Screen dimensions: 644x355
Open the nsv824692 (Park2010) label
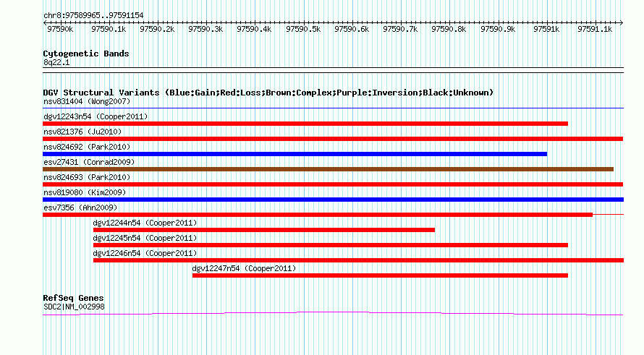(x=87, y=147)
